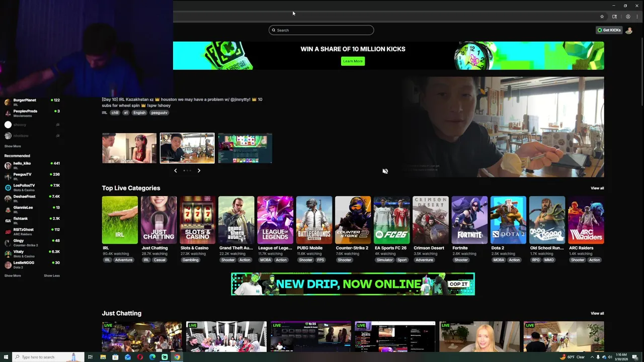Open Chrome's three-dot menu
The height and width of the screenshot is (362, 644).
(637, 17)
